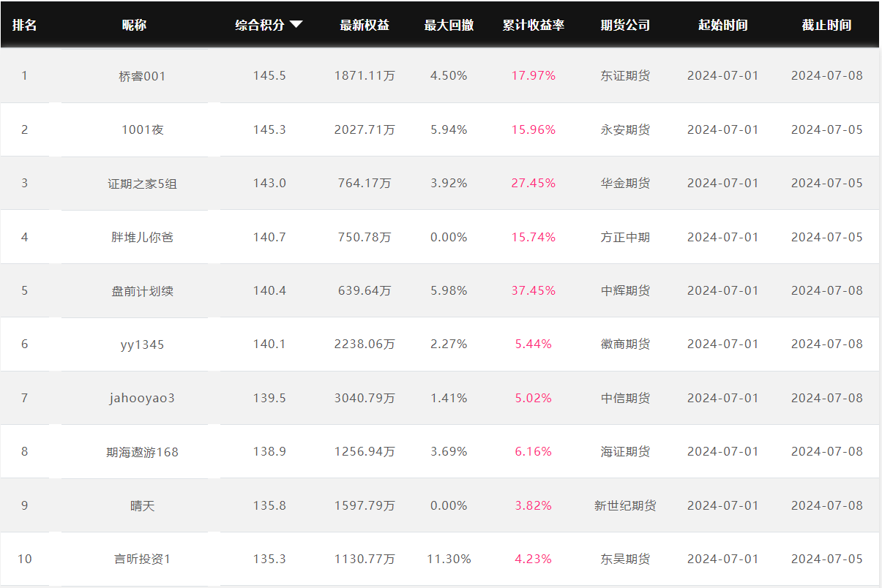The image size is (882, 588).
Task: Click futures company 方正中期
Action: coord(625,237)
